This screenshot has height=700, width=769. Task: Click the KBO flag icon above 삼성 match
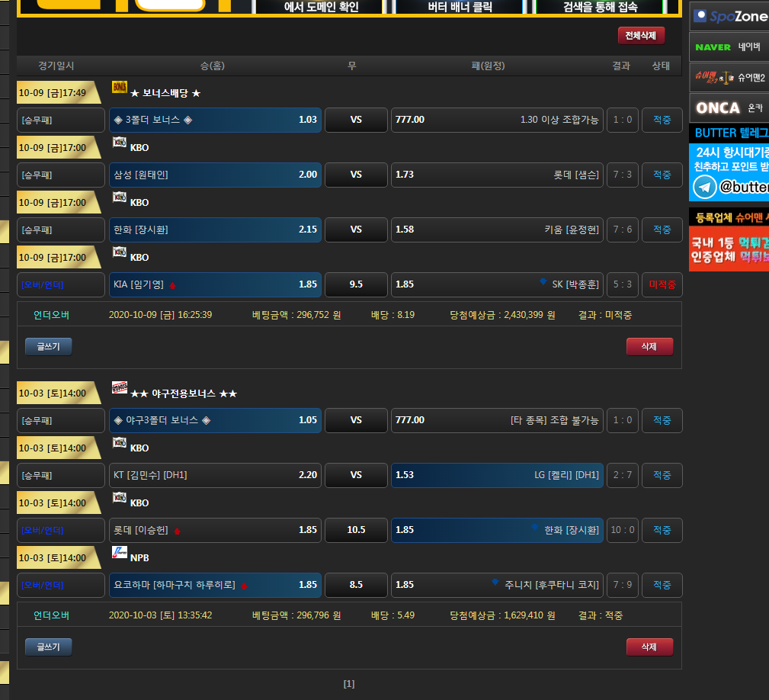pos(120,142)
